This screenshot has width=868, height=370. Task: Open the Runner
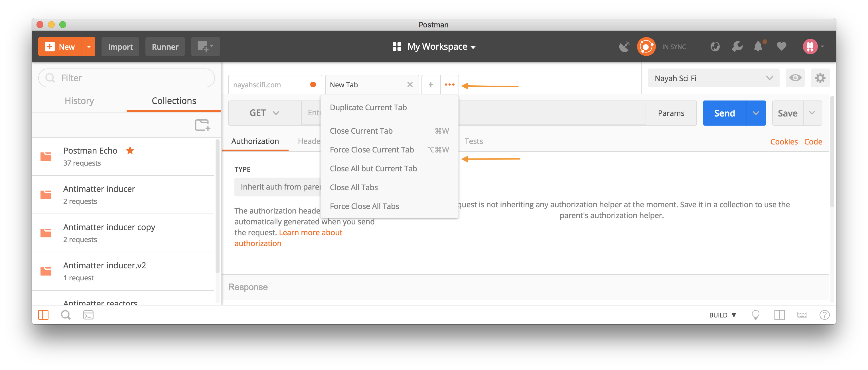point(165,47)
